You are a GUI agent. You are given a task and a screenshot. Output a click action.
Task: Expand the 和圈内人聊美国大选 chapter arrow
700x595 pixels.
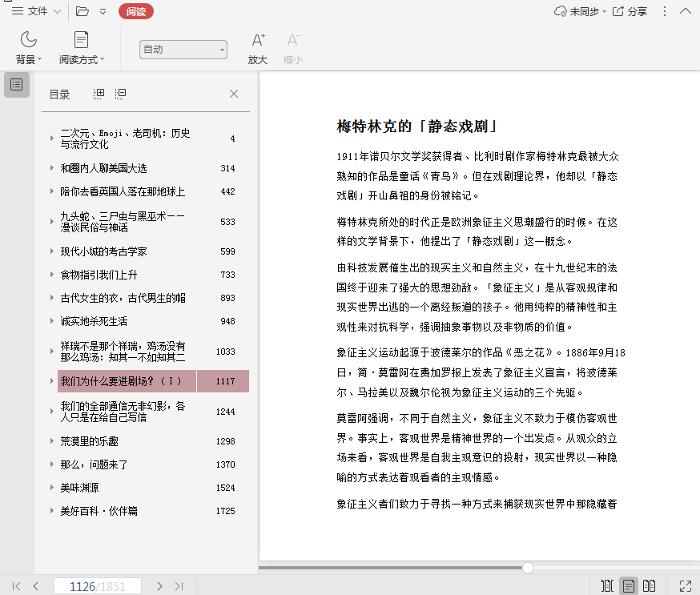[x=52, y=168]
